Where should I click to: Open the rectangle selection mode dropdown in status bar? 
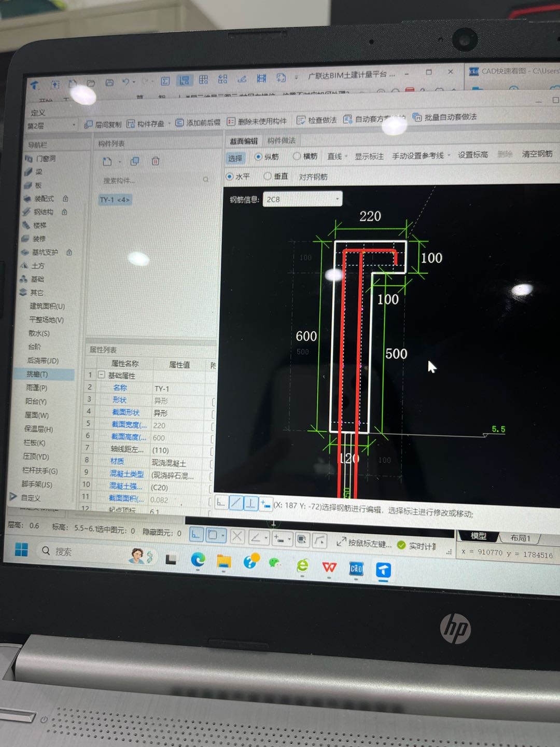tap(223, 535)
